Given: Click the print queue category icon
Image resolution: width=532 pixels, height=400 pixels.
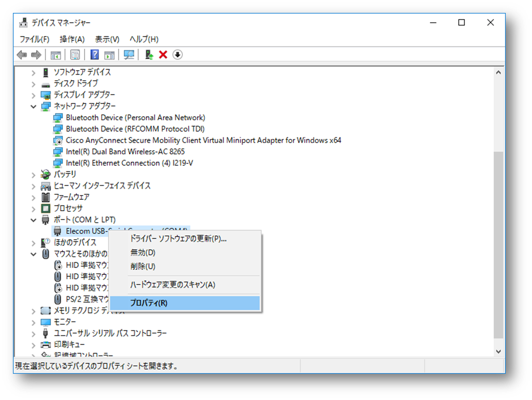Looking at the screenshot, I should point(46,344).
